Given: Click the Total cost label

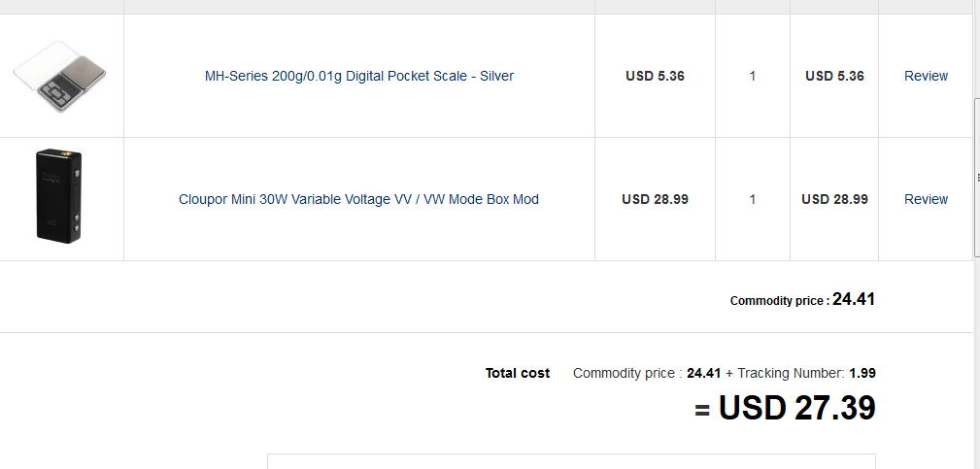Looking at the screenshot, I should (518, 373).
